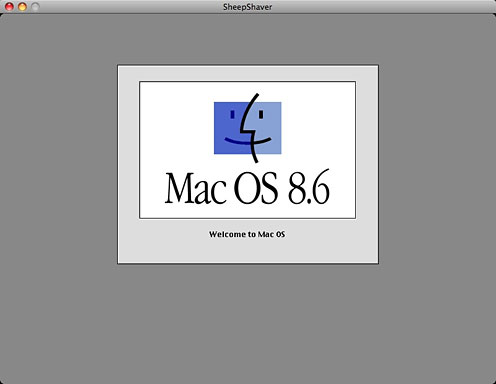Click the dark blue half of the Finder face

[x=228, y=128]
